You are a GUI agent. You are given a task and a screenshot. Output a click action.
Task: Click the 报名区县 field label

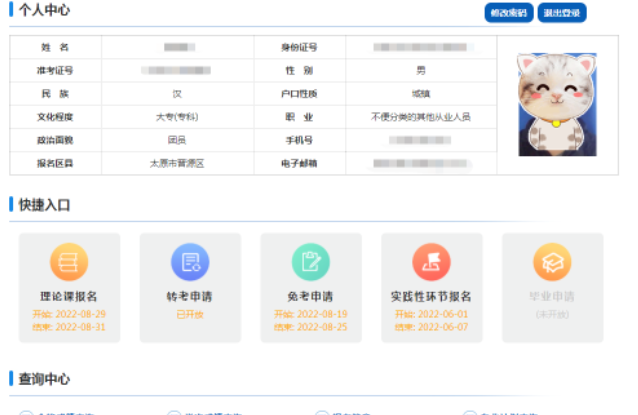[x=55, y=164]
